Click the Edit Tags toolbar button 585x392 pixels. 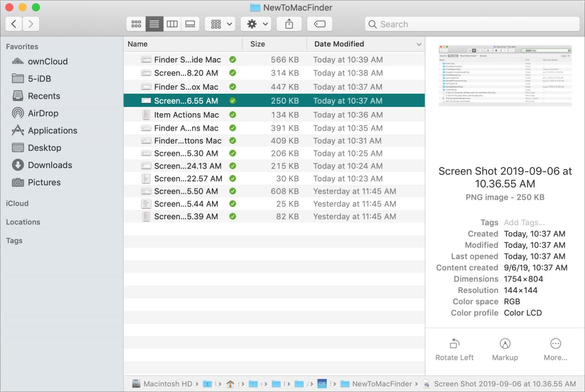(319, 24)
